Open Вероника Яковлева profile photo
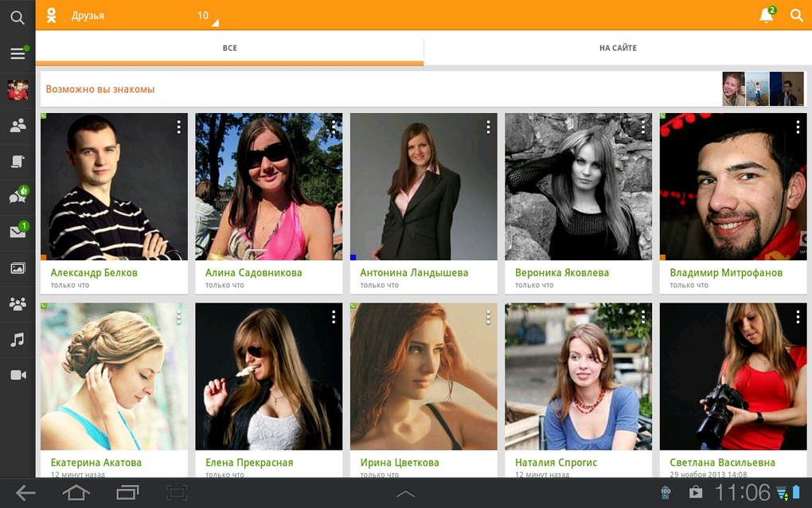 click(579, 186)
